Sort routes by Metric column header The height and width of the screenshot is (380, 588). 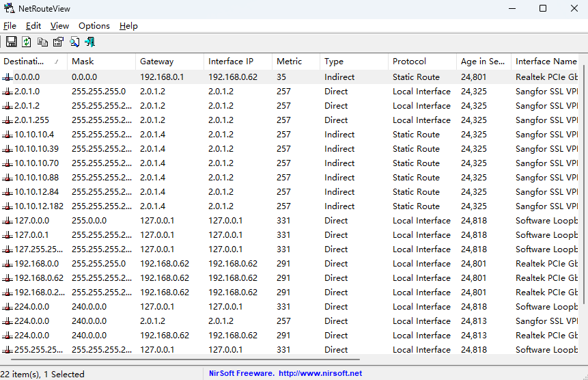point(289,62)
